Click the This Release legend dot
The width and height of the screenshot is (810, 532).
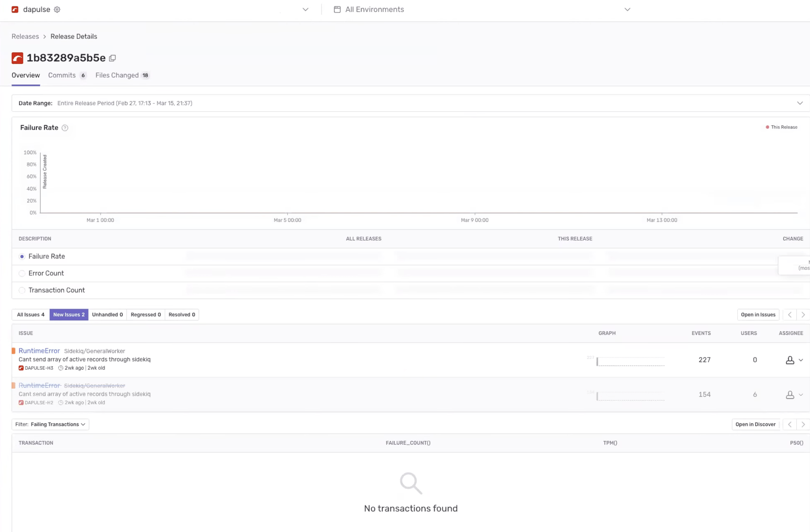point(767,127)
